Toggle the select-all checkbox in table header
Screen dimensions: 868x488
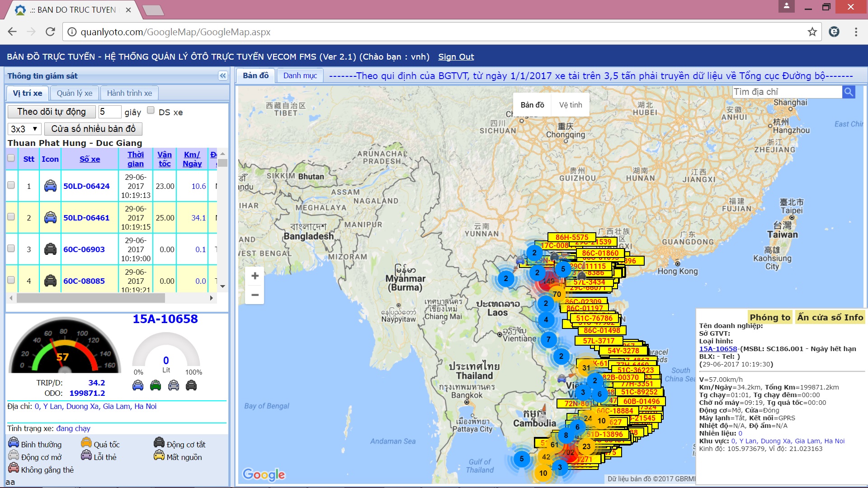[x=11, y=158]
